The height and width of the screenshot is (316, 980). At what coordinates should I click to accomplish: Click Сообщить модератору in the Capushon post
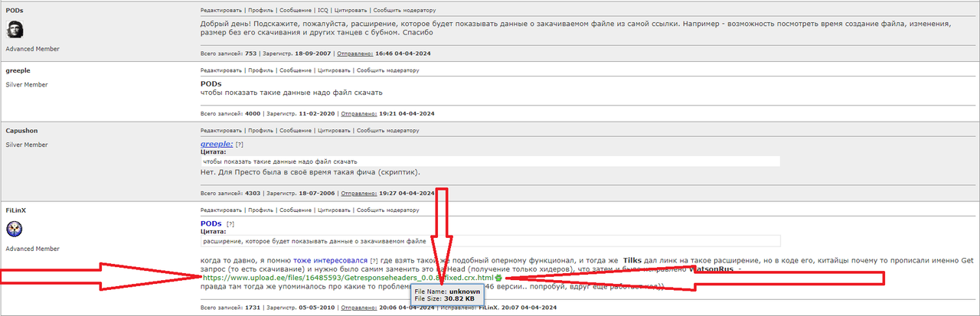click(x=387, y=130)
